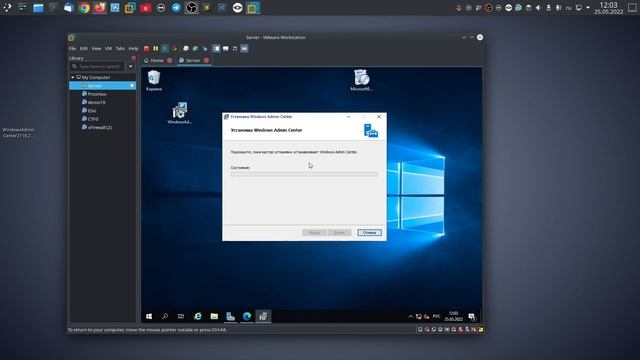Screen dimensions: 640x360
Task: Click the Library search field
Action: [98, 66]
